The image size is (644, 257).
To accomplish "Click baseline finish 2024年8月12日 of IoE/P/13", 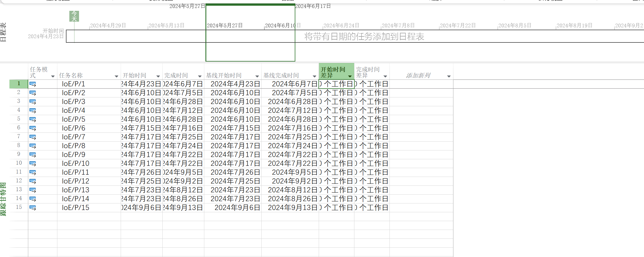I will 293,190.
